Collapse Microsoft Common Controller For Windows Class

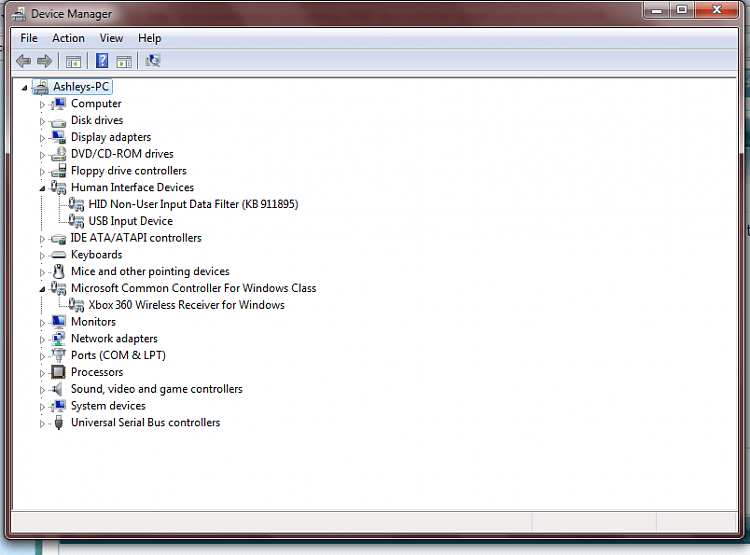tap(42, 289)
